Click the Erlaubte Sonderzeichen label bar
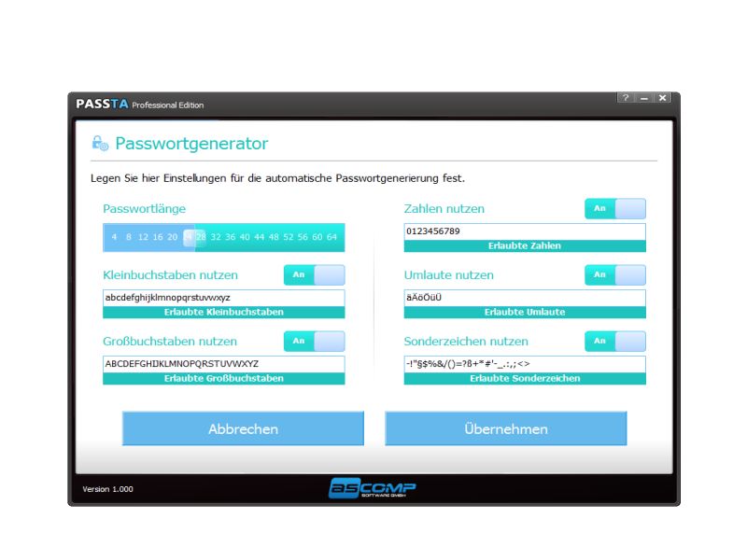Viewport: 747px width, 560px height. coord(525,378)
